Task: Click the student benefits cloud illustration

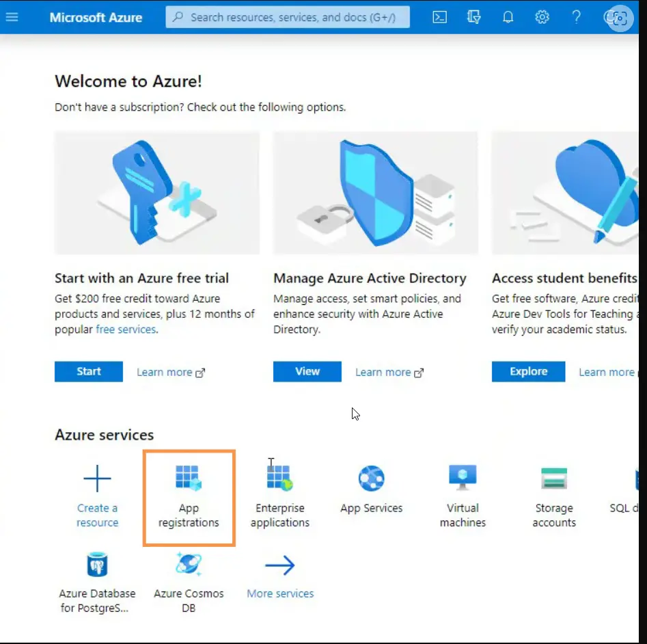Action: pos(565,193)
